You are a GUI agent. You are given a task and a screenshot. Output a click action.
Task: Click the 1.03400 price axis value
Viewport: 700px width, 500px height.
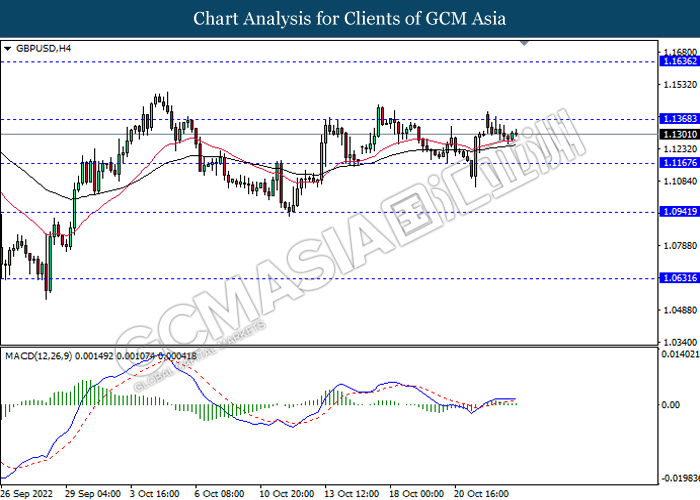(x=681, y=342)
